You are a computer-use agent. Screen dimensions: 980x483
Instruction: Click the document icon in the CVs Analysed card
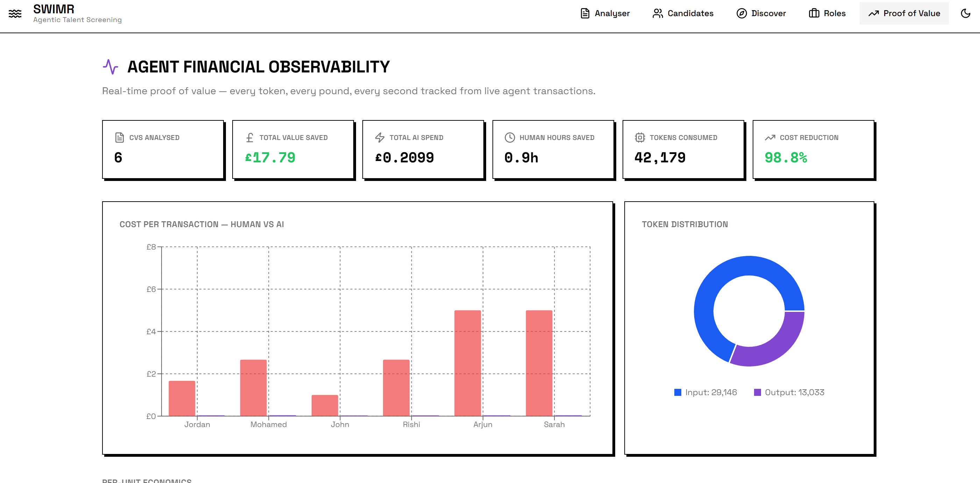[x=120, y=138]
